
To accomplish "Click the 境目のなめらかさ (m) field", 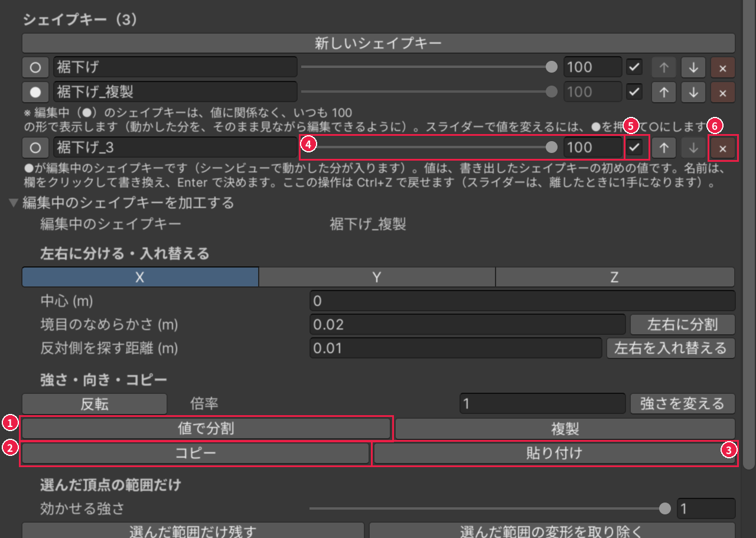I will pyautogui.click(x=467, y=324).
